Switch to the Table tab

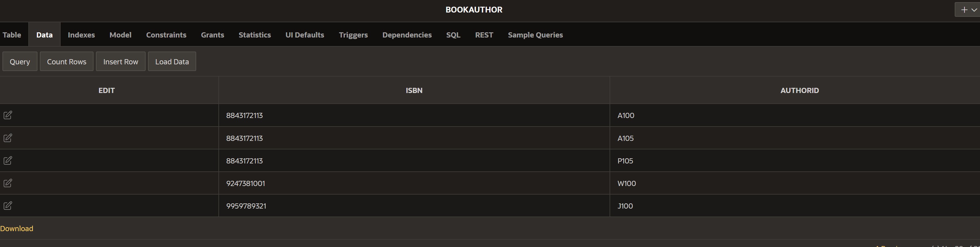[x=12, y=35]
